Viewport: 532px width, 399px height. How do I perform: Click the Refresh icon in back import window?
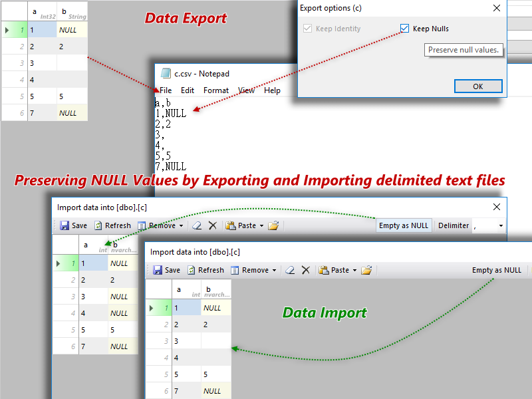point(98,225)
